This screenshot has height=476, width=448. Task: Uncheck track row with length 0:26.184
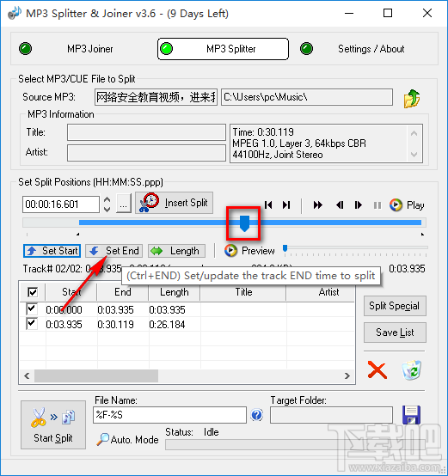(32, 324)
